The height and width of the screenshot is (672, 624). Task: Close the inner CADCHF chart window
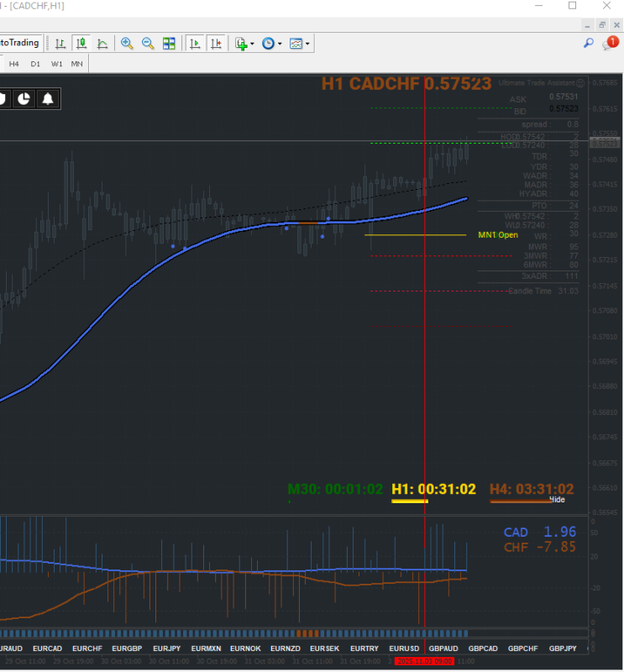(x=616, y=25)
